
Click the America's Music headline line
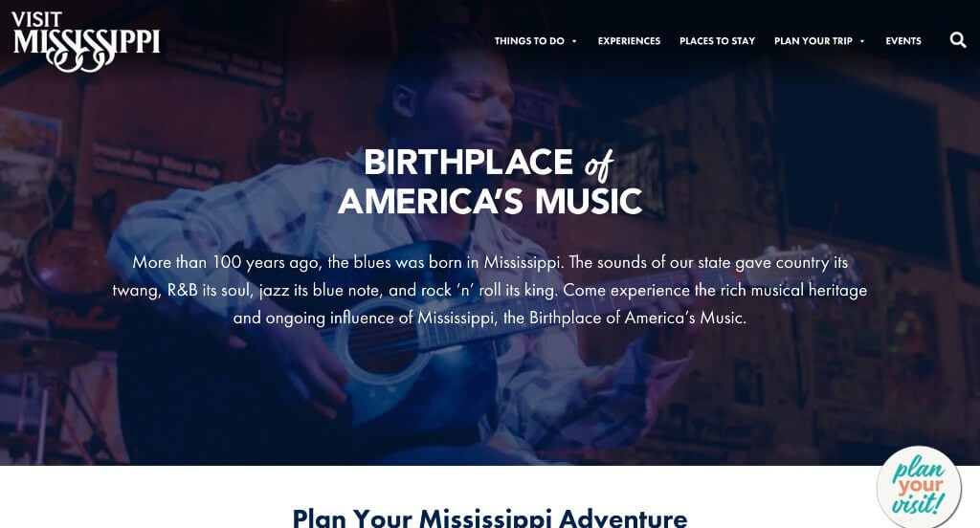(x=489, y=201)
